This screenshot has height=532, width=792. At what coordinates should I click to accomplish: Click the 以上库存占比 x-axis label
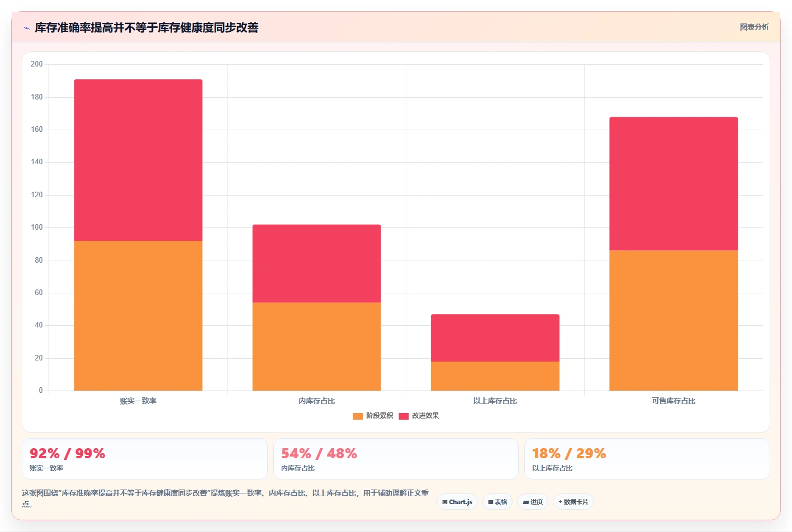[495, 401]
